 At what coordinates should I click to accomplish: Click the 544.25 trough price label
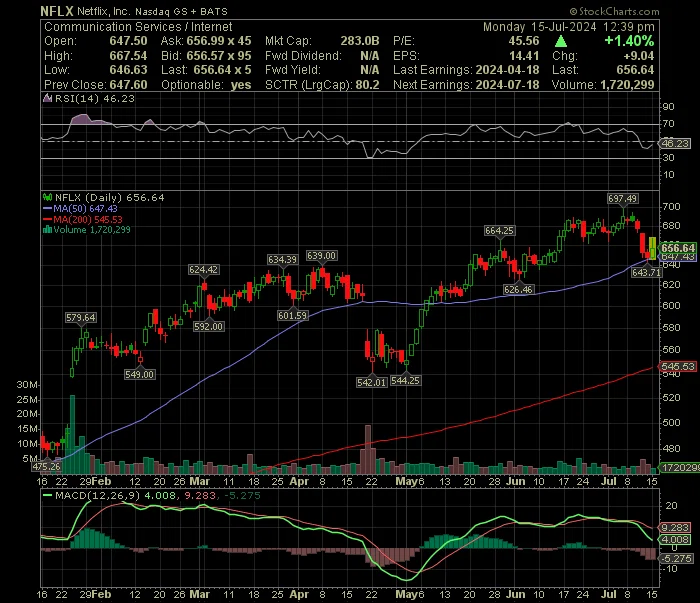405,381
